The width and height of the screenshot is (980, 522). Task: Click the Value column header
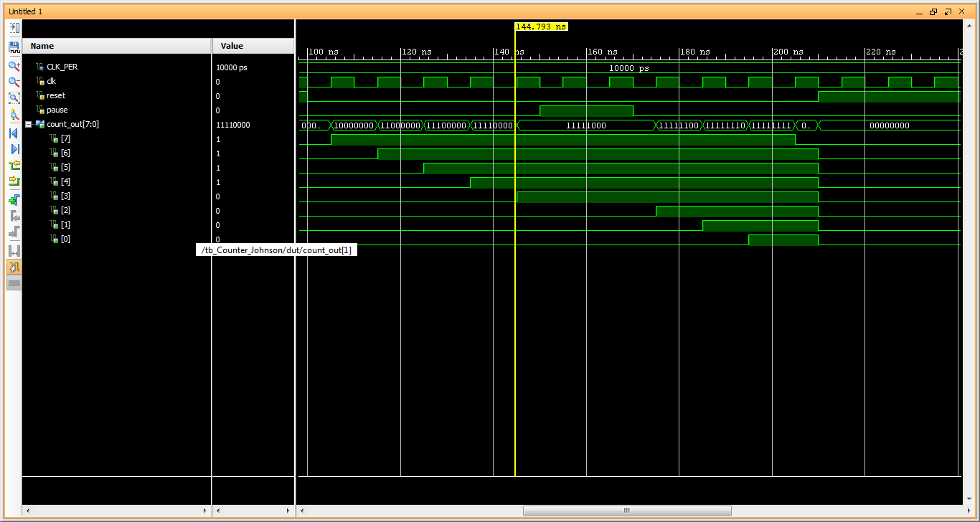click(x=232, y=46)
